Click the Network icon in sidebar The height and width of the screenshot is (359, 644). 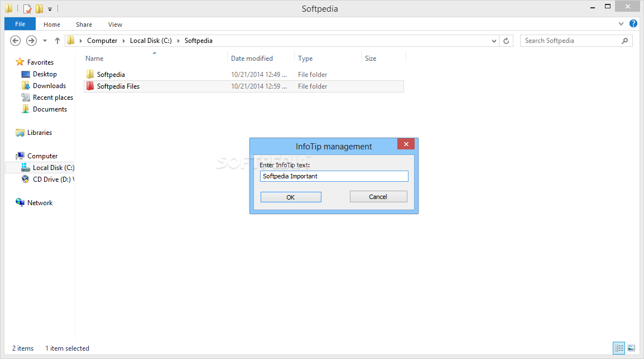click(x=20, y=202)
